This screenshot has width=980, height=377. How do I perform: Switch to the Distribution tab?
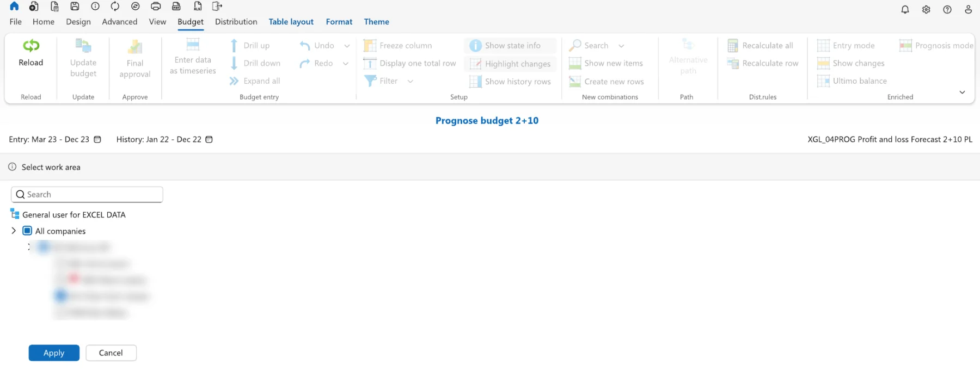point(236,22)
